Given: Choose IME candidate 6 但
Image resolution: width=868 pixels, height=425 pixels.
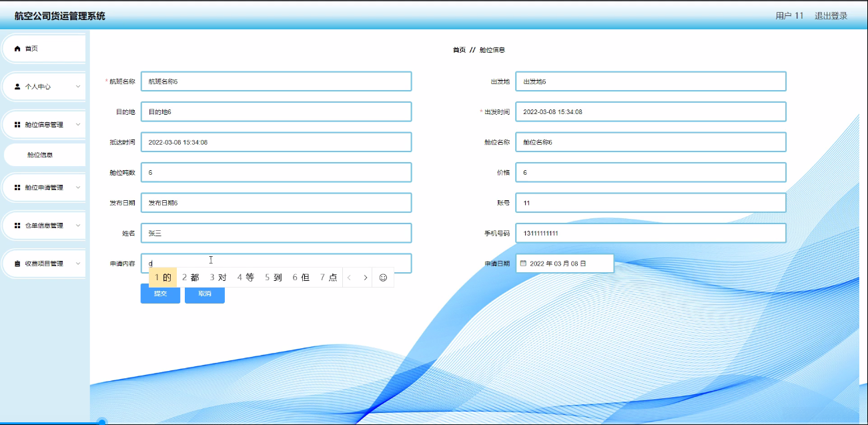Looking at the screenshot, I should (301, 278).
